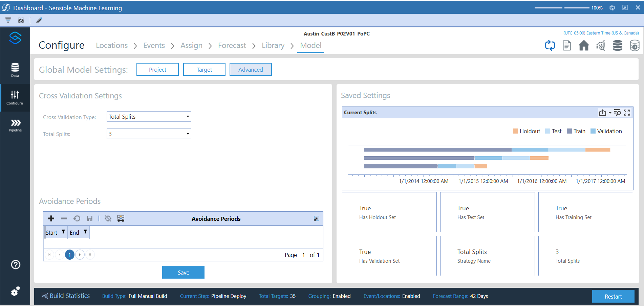The image size is (644, 306).
Task: Click the Sensible ML logo icon
Action: (15, 38)
